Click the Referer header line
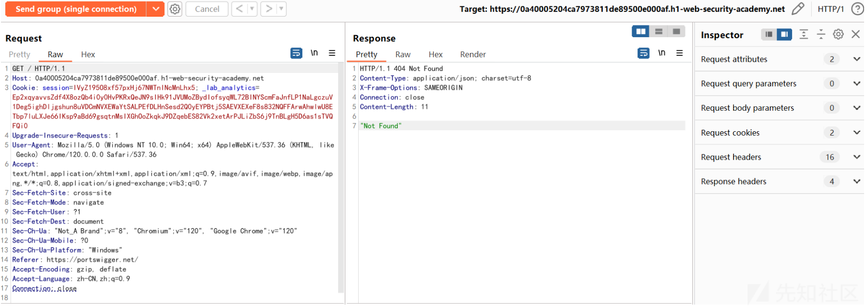Image resolution: width=868 pixels, height=308 pixels. pos(75,260)
